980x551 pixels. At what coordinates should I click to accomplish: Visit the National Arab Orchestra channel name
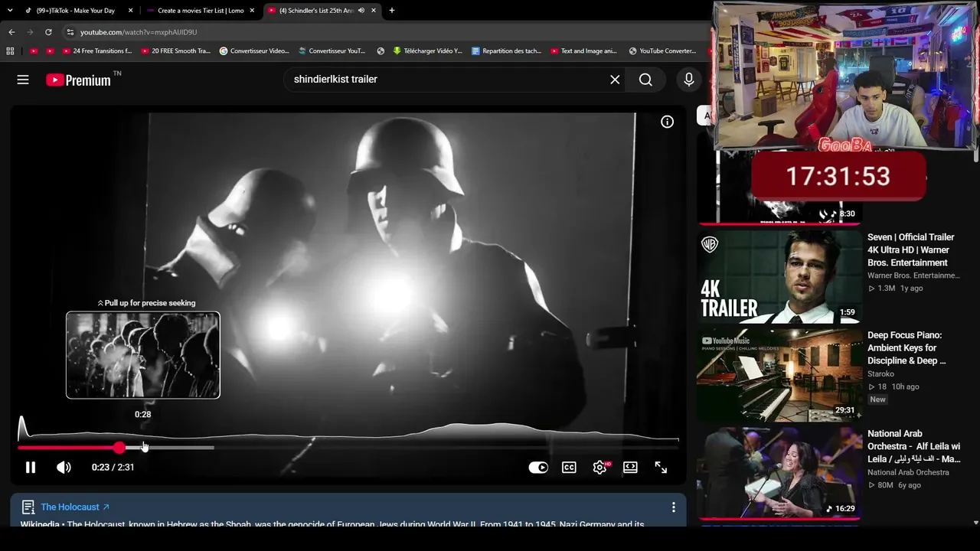pos(908,472)
